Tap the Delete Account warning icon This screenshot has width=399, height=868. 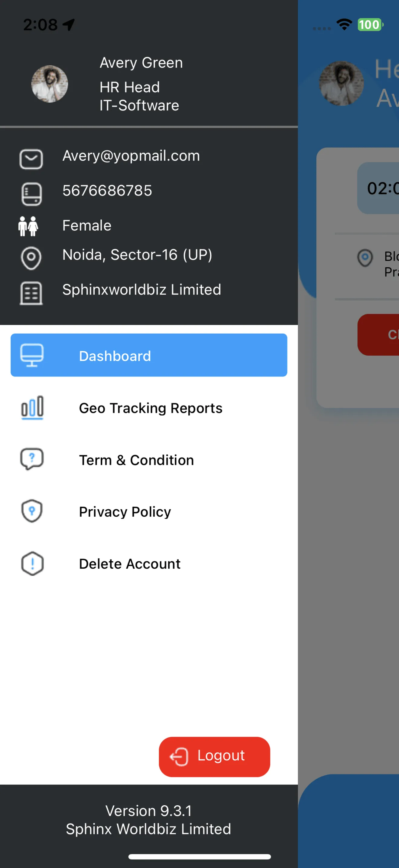[x=32, y=564]
